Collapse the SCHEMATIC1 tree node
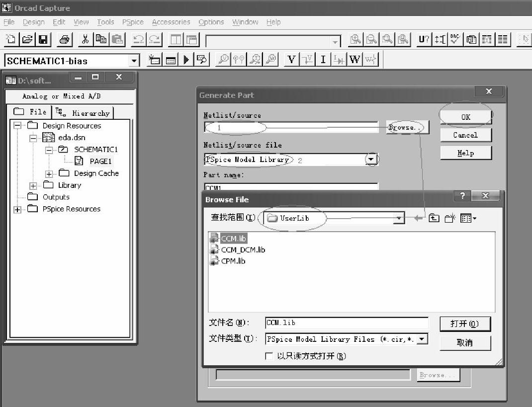Screen dimensions: 532x407 tap(49, 150)
